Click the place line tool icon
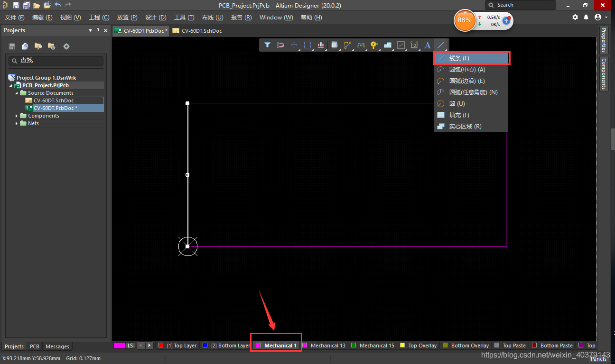 tap(441, 45)
